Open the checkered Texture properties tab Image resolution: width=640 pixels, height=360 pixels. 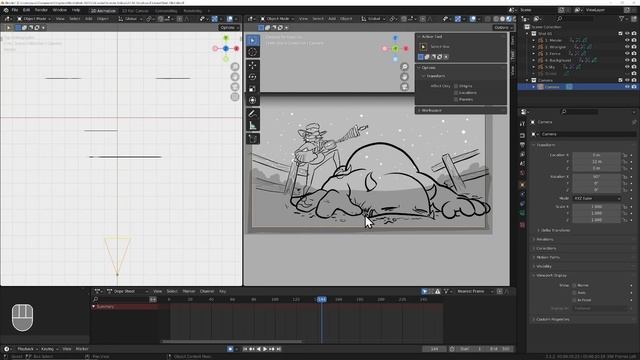point(522,225)
